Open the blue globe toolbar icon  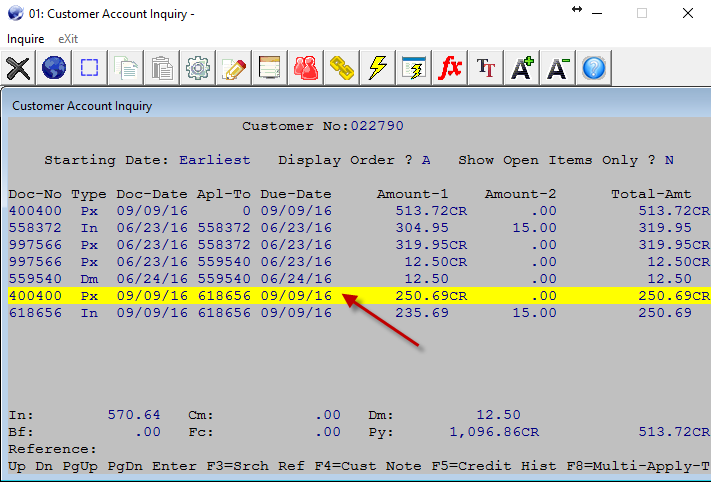click(x=54, y=68)
